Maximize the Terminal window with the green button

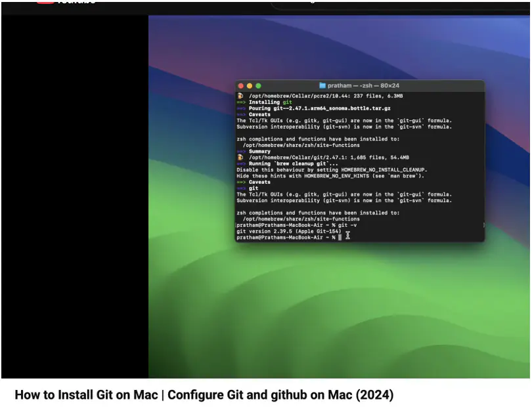pyautogui.click(x=259, y=86)
